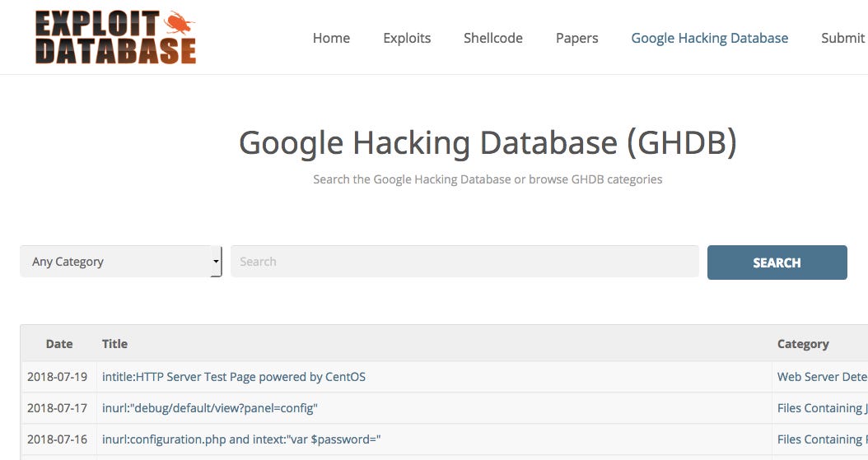
Task: Focus the Search text field
Action: 464,262
